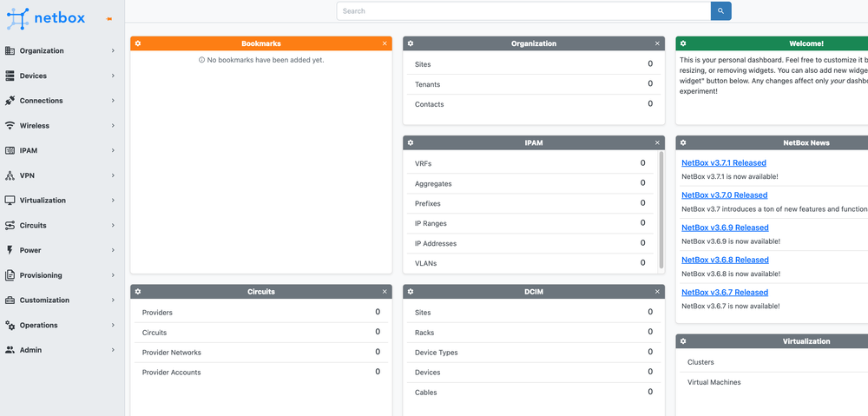Open the Customization sidebar menu
Viewport: 868px width, 416px height.
(x=59, y=300)
